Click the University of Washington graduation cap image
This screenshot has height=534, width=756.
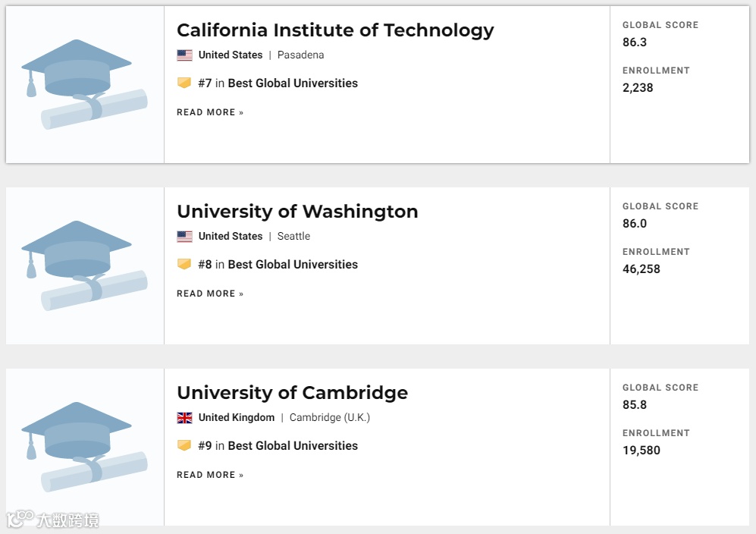84,265
